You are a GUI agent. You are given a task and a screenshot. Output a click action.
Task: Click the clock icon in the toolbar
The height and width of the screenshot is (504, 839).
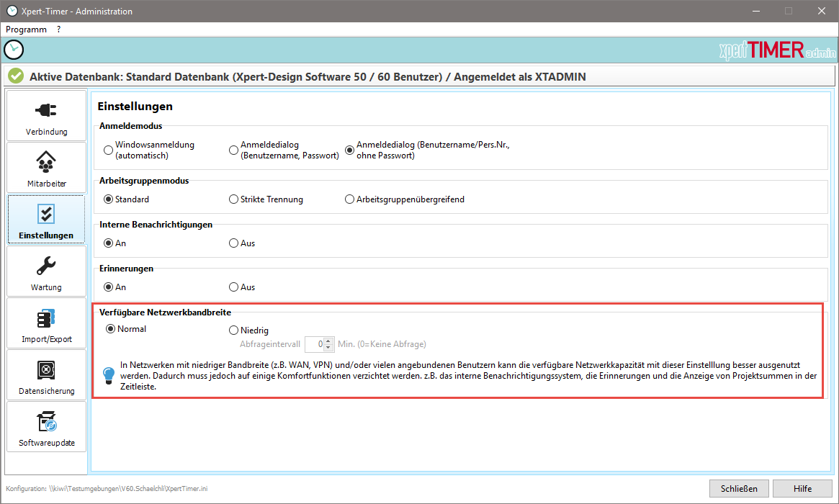tap(14, 50)
